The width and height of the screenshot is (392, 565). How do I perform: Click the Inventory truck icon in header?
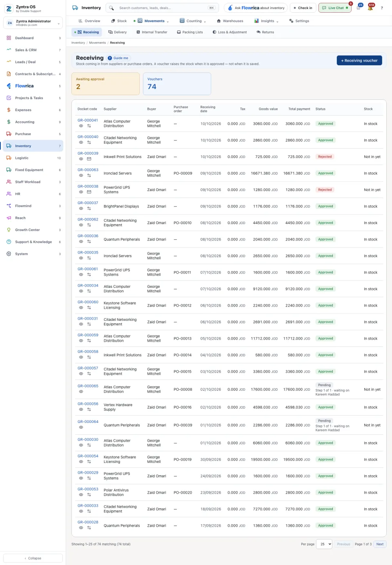pos(75,8)
